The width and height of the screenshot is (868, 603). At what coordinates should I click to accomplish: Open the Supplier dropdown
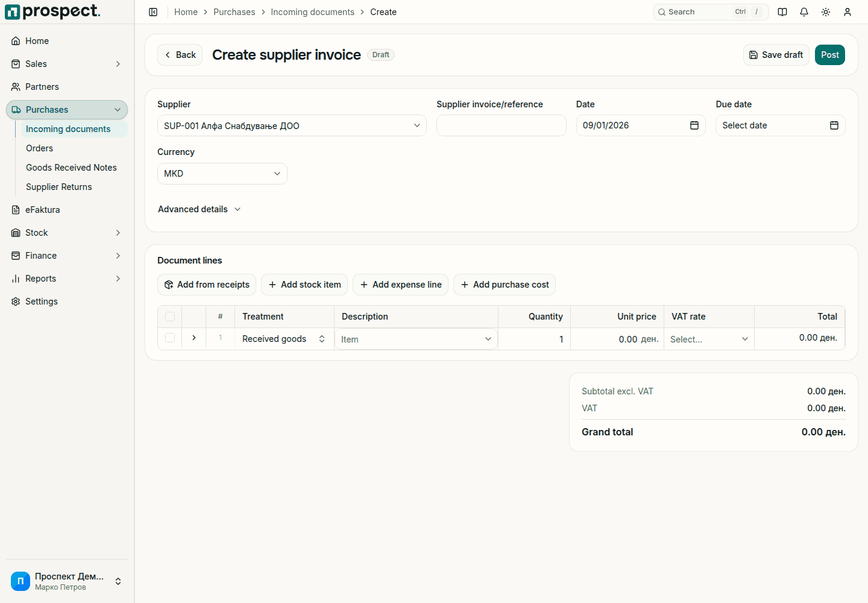coord(292,125)
